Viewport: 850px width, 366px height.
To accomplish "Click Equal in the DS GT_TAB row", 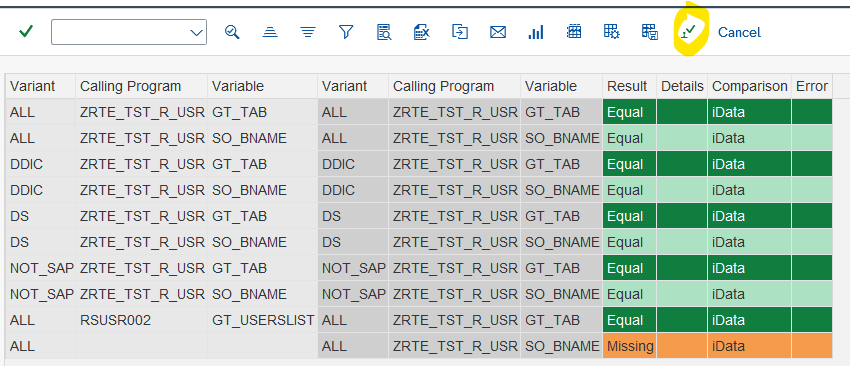I will 629,216.
